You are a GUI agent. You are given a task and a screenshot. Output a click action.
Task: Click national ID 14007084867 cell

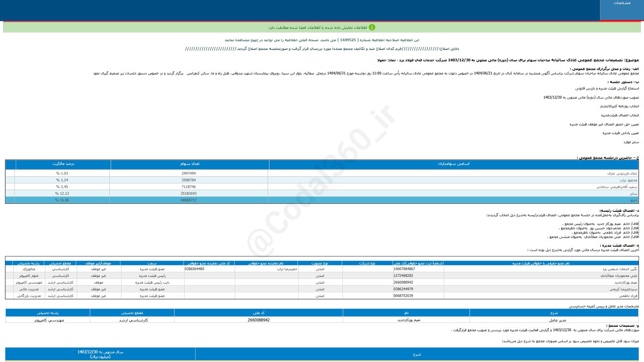pos(404,269)
